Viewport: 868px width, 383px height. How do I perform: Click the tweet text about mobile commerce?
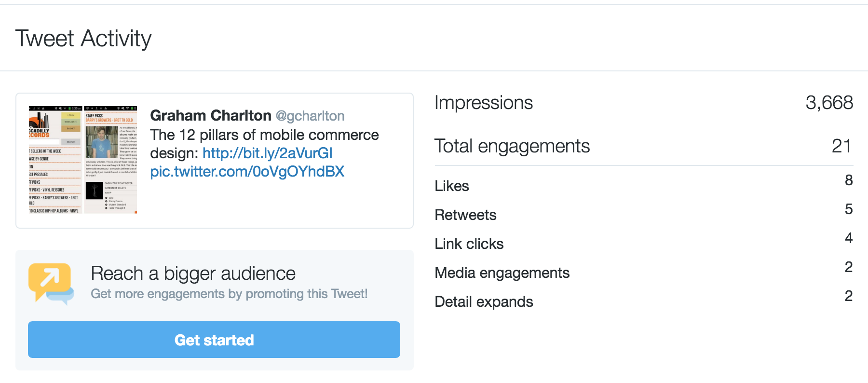(x=264, y=135)
